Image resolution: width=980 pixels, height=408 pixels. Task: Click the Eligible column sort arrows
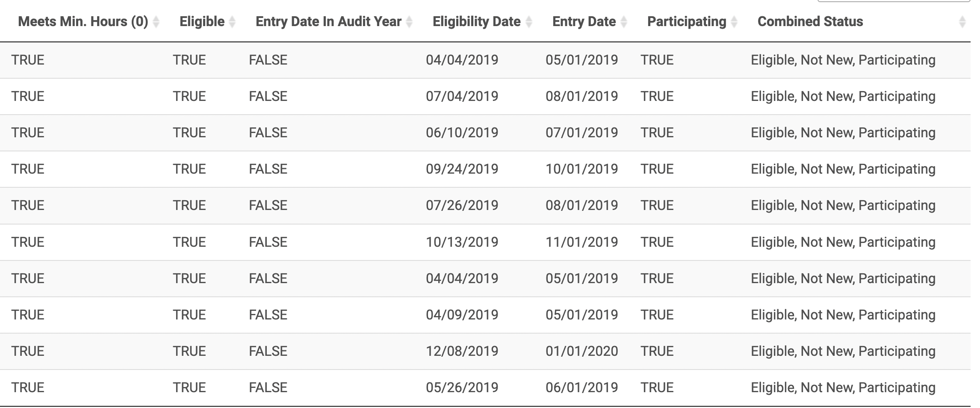pos(232,22)
